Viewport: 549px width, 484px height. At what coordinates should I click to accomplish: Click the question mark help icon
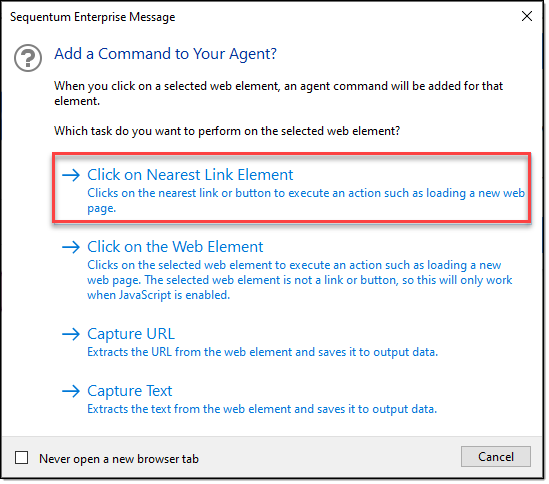28,58
